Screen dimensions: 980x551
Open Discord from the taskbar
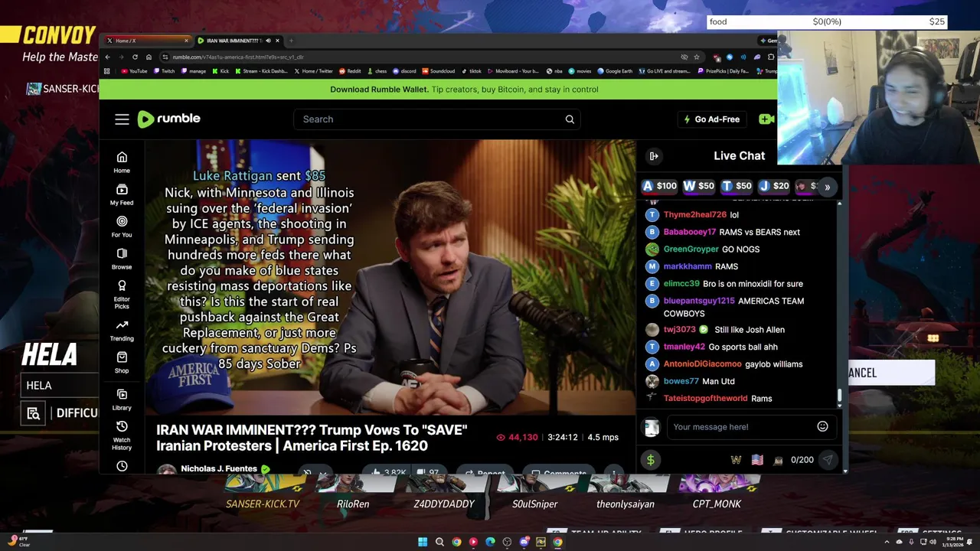point(524,542)
